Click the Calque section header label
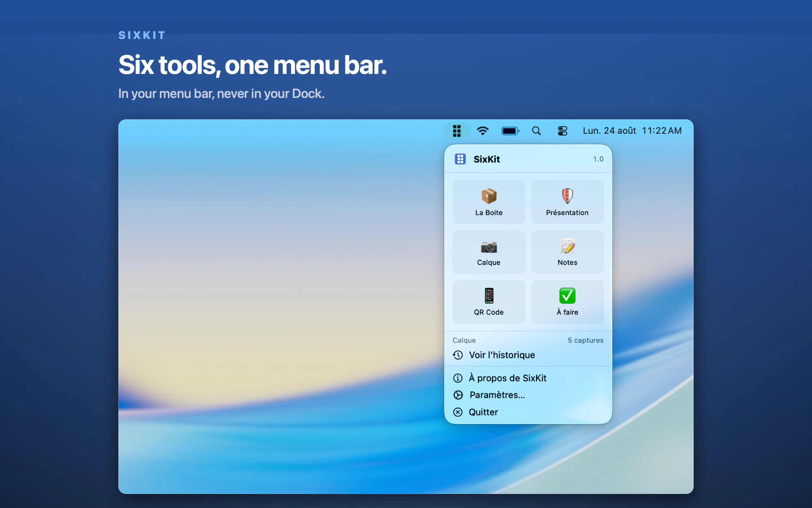 click(x=464, y=340)
